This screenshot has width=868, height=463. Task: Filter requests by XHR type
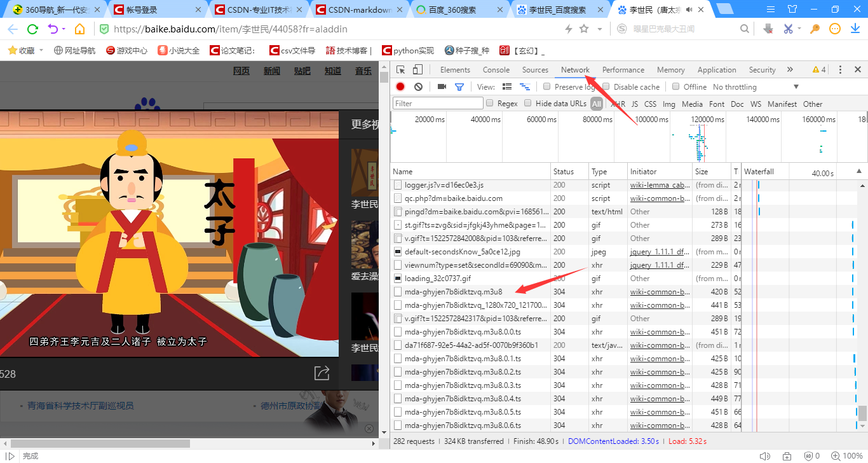[x=618, y=104]
